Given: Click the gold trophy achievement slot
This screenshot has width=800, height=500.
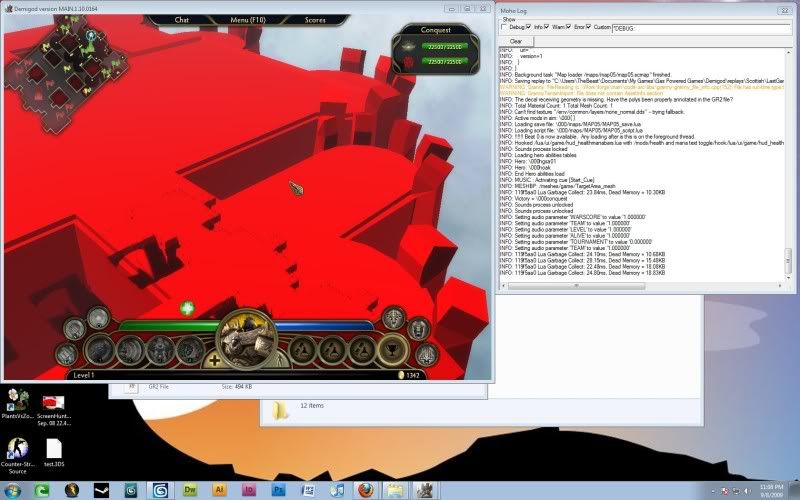Looking at the screenshot, I should tap(393, 351).
